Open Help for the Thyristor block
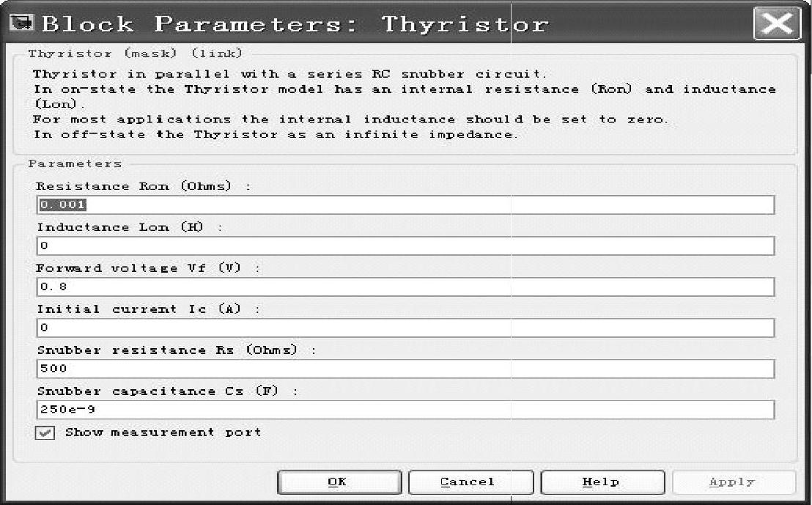812x505 pixels. pos(601,482)
